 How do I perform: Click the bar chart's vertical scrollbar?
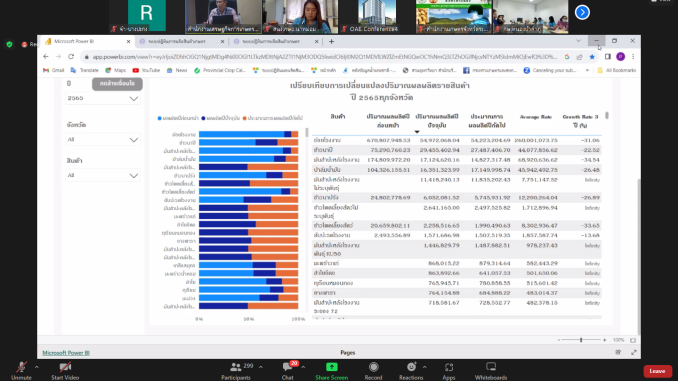tap(307, 132)
